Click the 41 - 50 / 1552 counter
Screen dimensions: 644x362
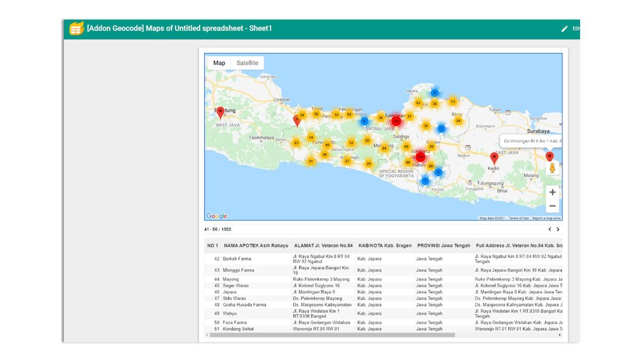click(217, 229)
